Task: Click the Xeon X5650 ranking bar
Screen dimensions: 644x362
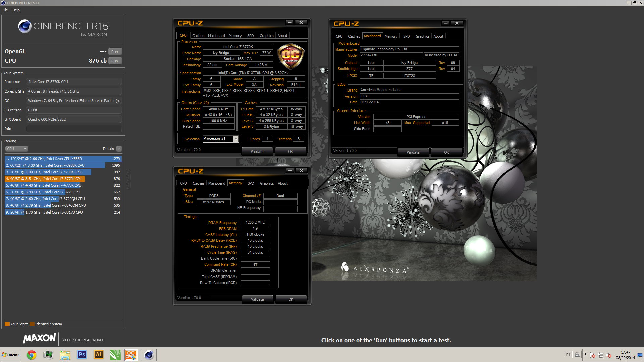Action: (x=63, y=159)
